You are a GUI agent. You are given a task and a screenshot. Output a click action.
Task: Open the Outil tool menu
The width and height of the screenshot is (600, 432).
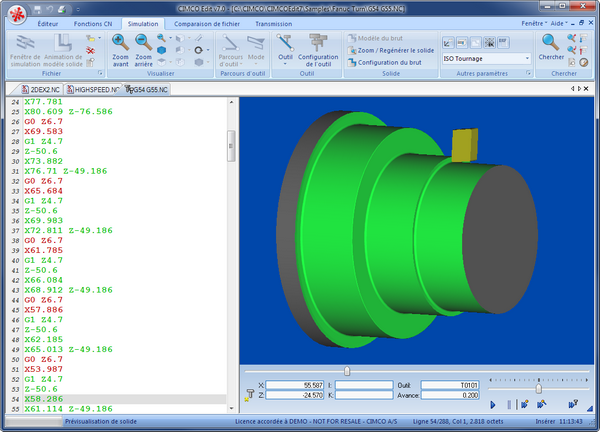point(285,49)
